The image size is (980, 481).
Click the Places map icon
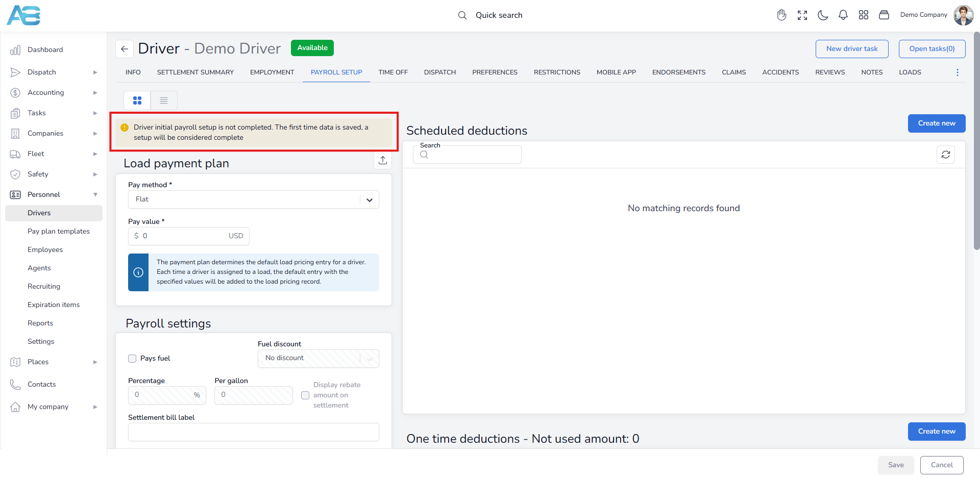pyautogui.click(x=15, y=362)
